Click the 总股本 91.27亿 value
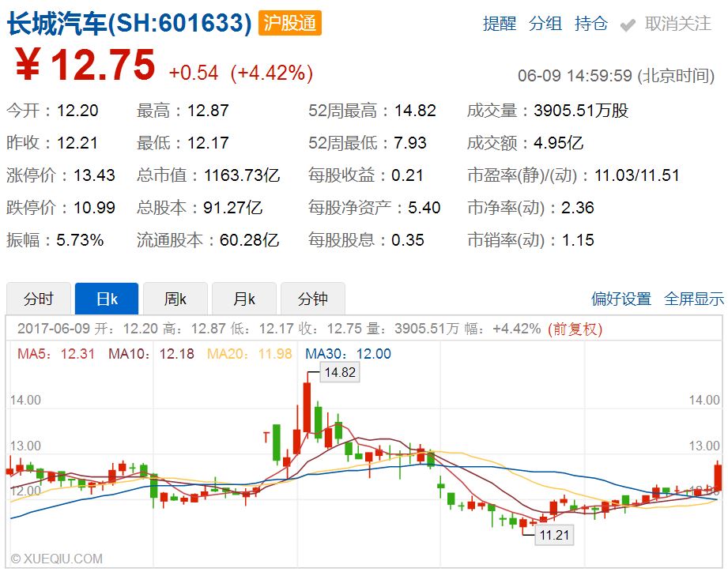728x572 pixels. (233, 207)
